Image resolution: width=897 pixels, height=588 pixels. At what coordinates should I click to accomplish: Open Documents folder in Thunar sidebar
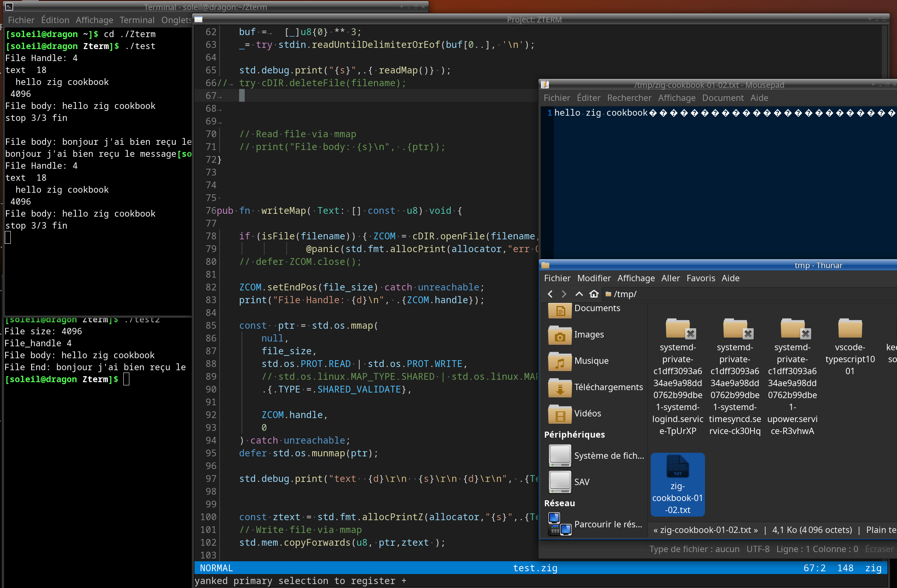584,309
